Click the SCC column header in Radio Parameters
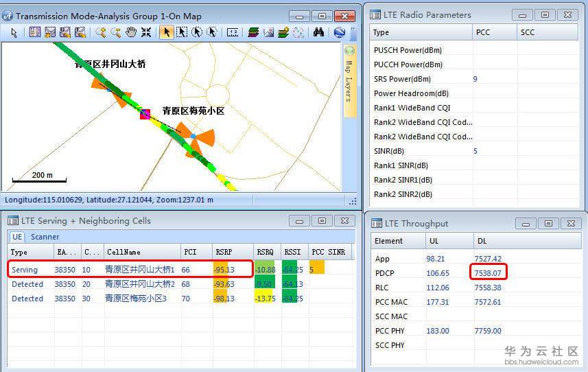Screen dimensions: 588x372 coord(548,32)
